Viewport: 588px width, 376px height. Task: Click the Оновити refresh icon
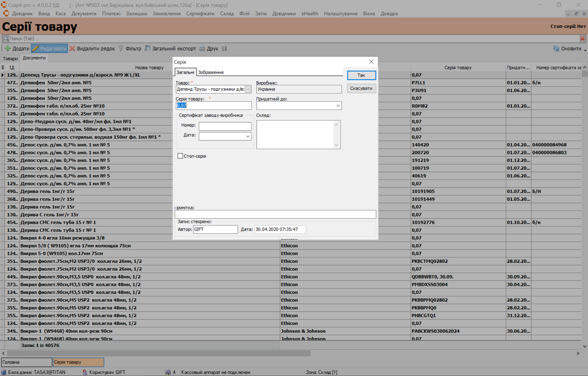556,49
